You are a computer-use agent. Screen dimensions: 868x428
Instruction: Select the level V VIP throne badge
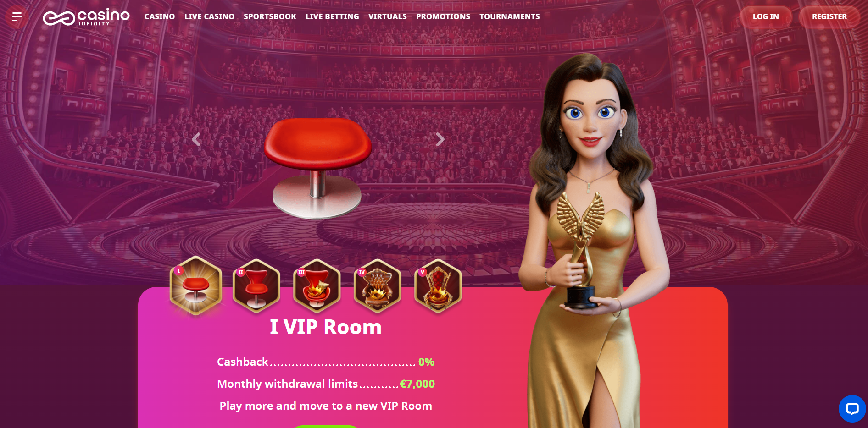tap(438, 286)
